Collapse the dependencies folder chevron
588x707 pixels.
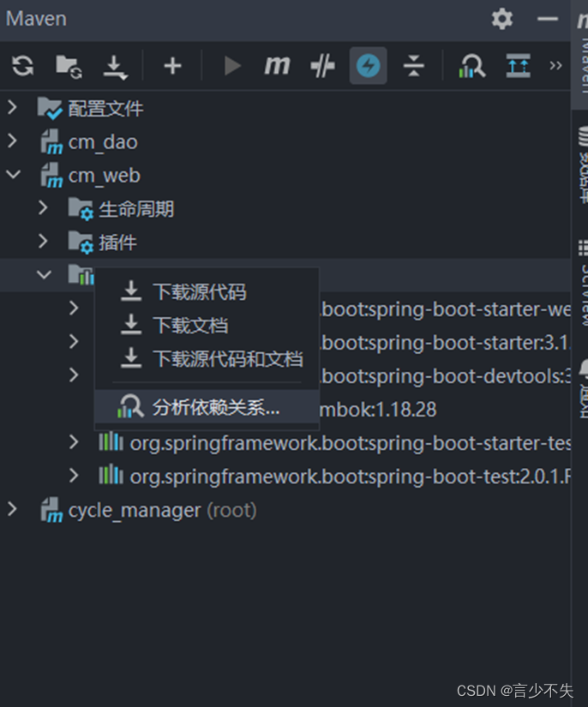[44, 274]
